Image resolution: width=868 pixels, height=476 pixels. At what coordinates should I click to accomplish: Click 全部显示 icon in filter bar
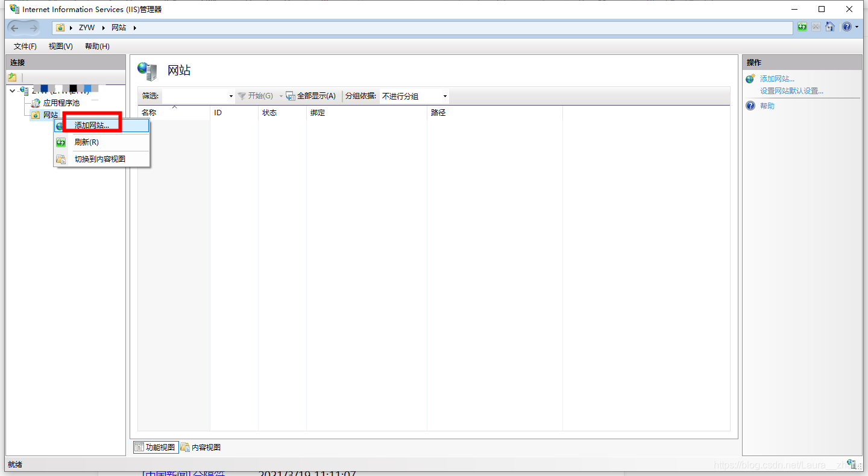291,96
